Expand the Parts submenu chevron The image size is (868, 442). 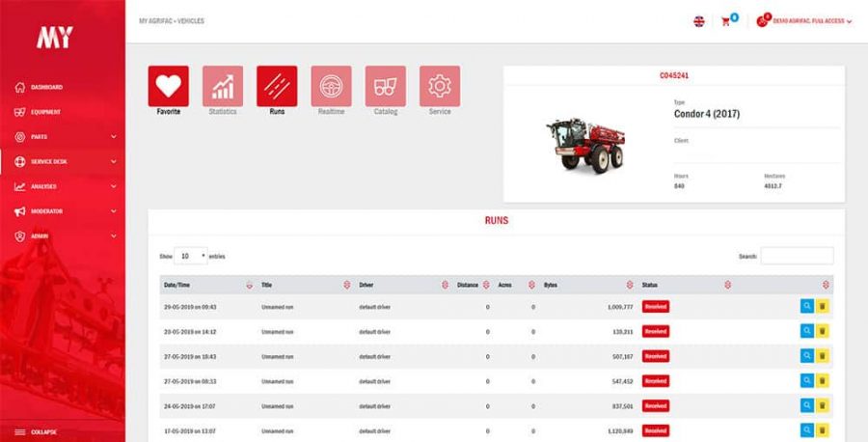coord(114,137)
